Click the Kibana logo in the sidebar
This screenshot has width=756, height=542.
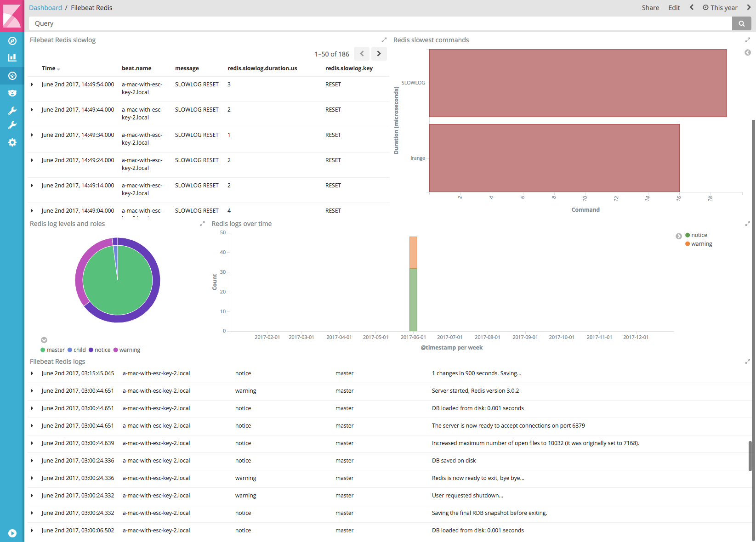pyautogui.click(x=12, y=16)
